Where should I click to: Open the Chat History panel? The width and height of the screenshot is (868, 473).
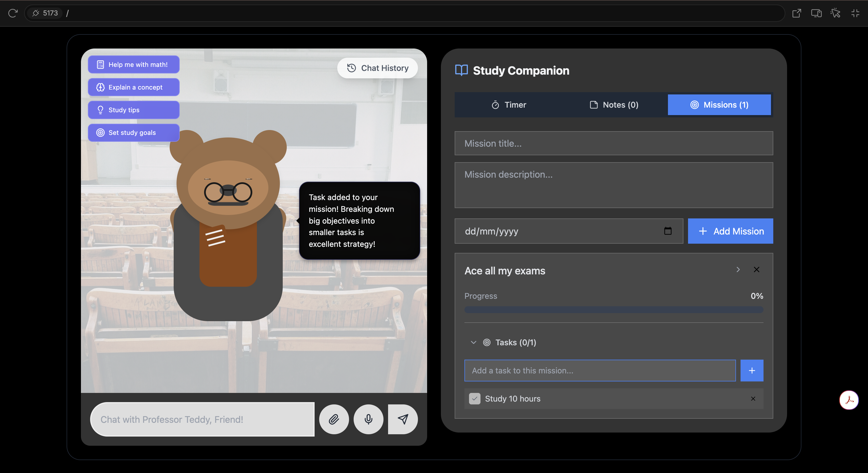click(377, 68)
